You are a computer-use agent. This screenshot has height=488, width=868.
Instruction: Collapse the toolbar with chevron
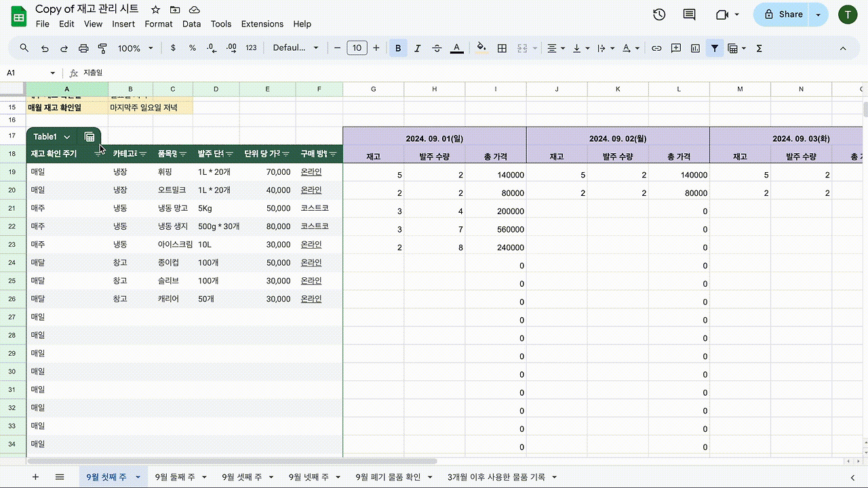pos(843,48)
